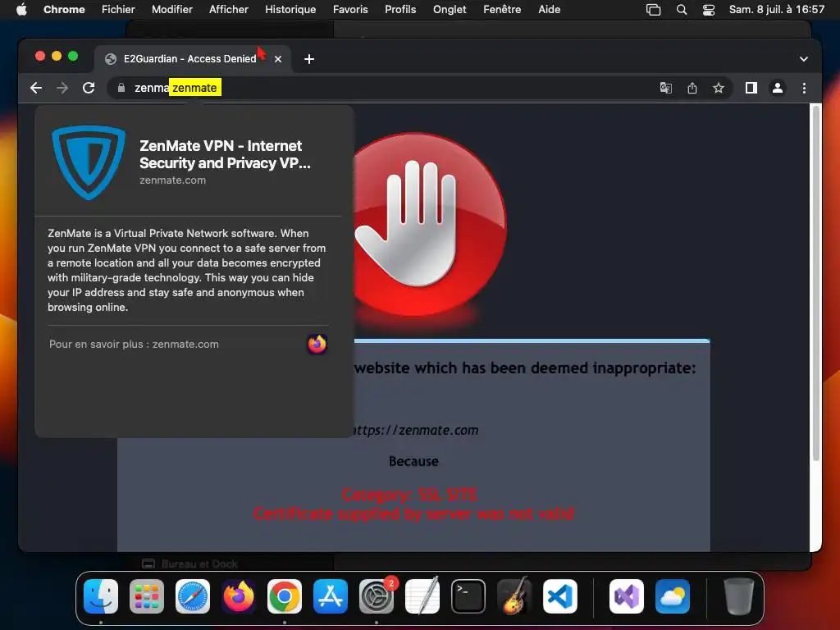Viewport: 840px width, 630px height.
Task: Launch Safari from the Dock
Action: click(x=193, y=596)
